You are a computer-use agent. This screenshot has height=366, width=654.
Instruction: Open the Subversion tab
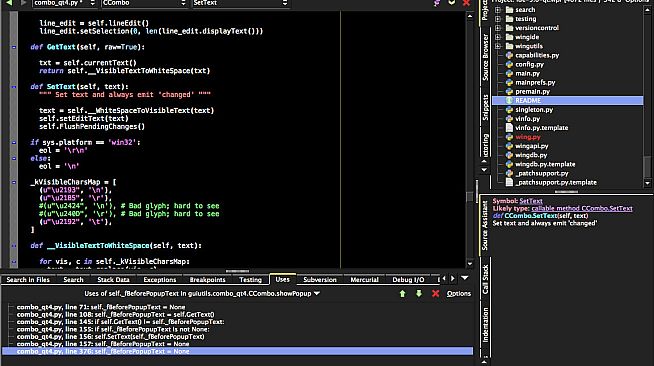(320, 280)
